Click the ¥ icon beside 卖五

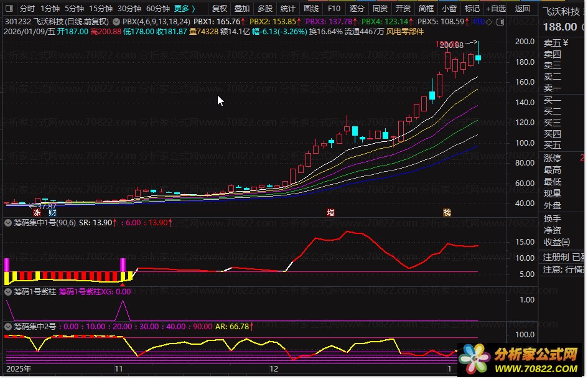[x=566, y=43]
